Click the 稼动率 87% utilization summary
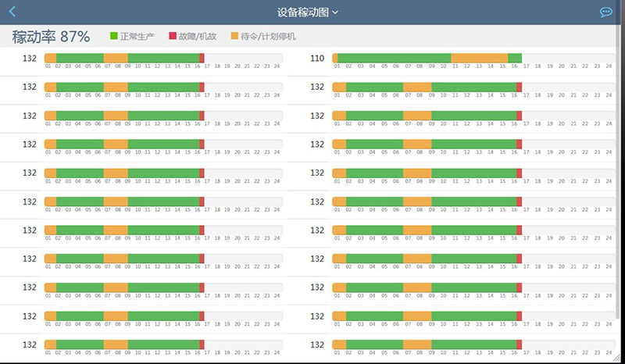Viewport: 625px width, 364px height. pos(51,36)
